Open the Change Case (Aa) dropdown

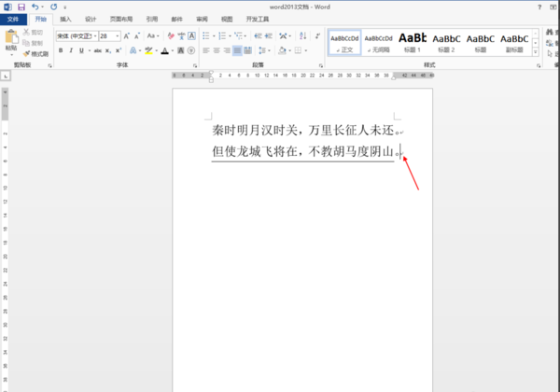pos(153,36)
